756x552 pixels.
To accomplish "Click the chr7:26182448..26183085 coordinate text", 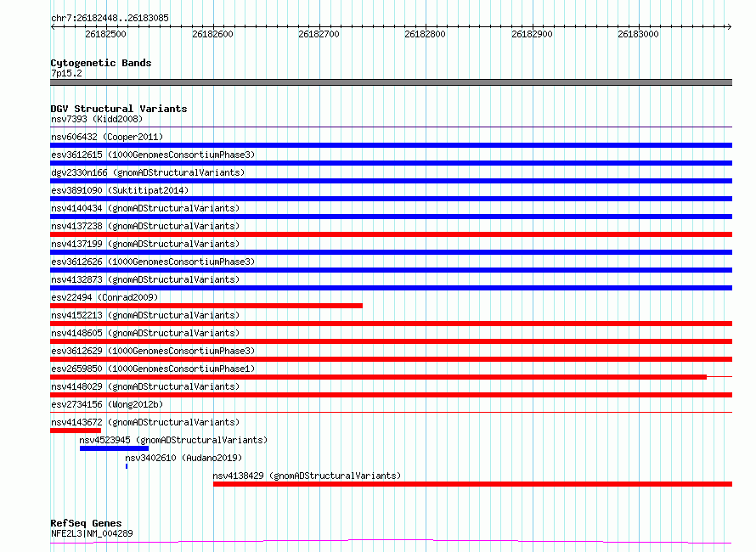I will point(110,18).
